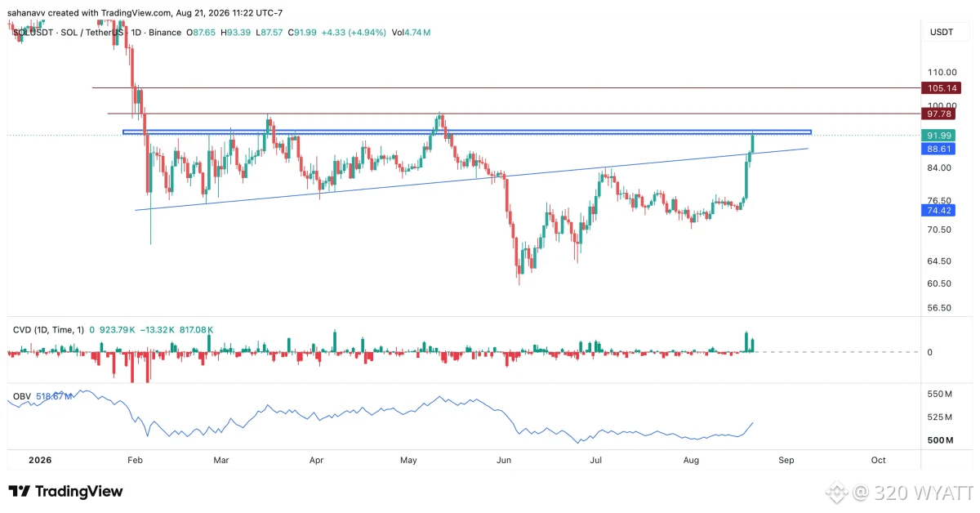This screenshot has height=513, width=980.
Task: Click the Jul label on time axis
Action: pyautogui.click(x=597, y=460)
